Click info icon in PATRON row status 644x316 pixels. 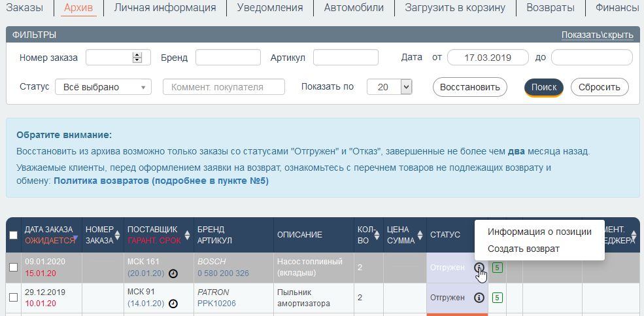coord(479,298)
